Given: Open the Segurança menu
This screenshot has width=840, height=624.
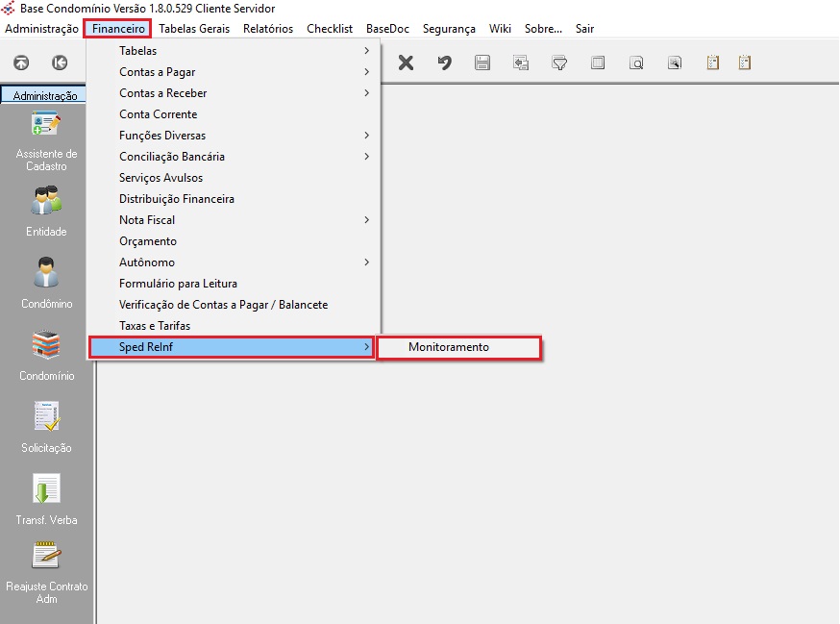Looking at the screenshot, I should pos(449,29).
